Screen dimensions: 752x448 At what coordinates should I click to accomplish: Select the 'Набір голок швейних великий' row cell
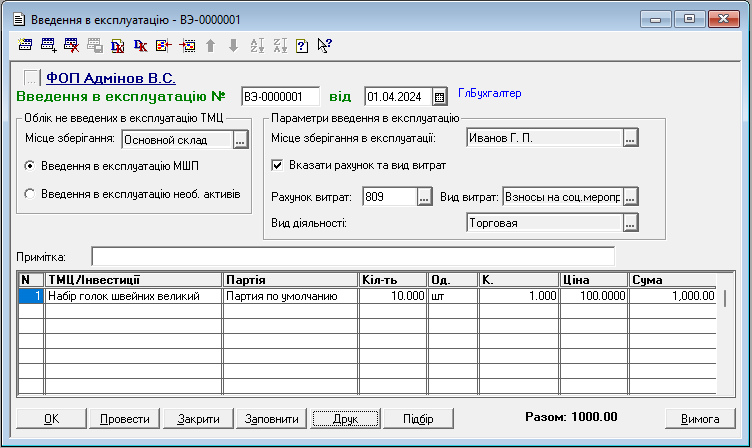[132, 296]
